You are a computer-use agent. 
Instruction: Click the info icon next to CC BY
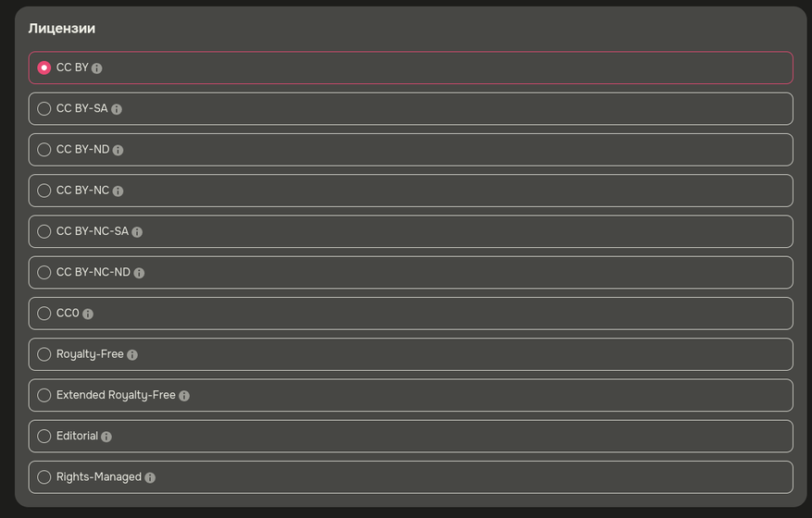(97, 68)
